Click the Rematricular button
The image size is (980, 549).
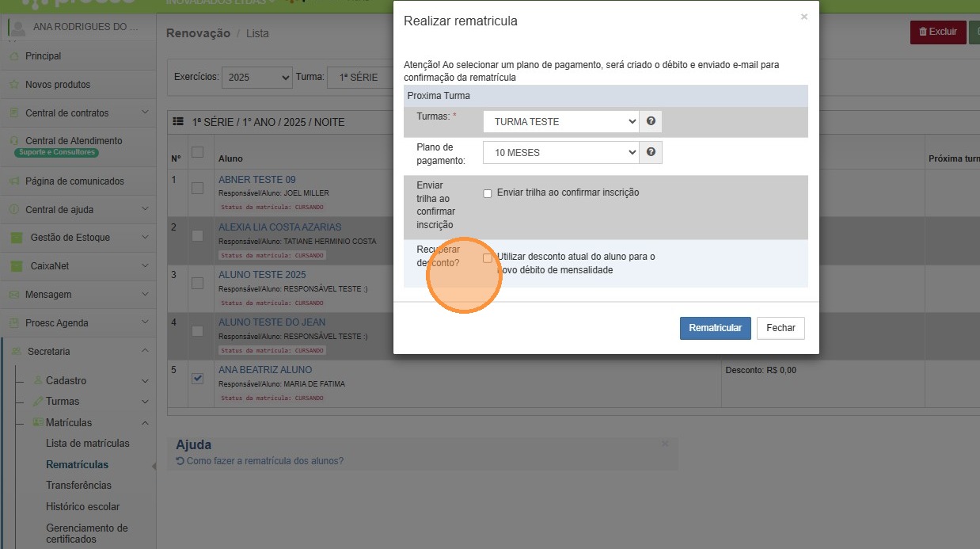coord(716,328)
